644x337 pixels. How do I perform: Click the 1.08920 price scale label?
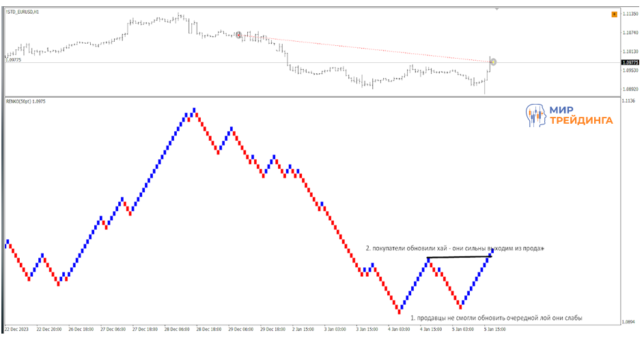630,89
